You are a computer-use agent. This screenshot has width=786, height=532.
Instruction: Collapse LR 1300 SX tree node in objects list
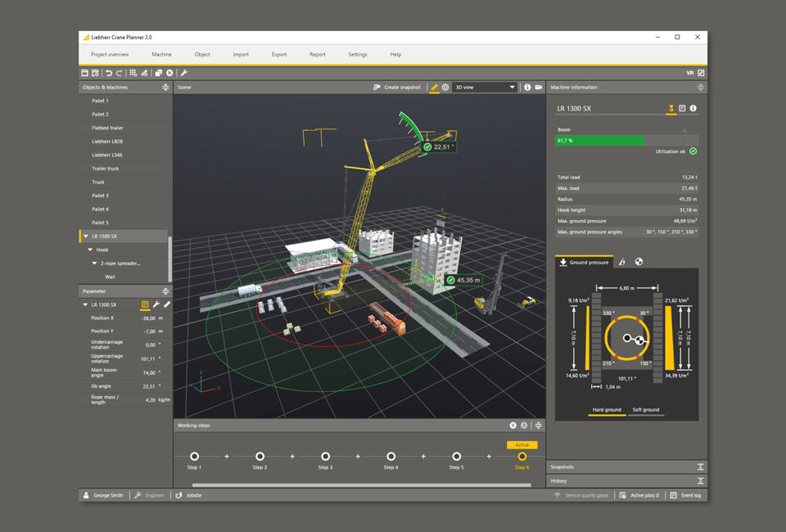pyautogui.click(x=86, y=236)
